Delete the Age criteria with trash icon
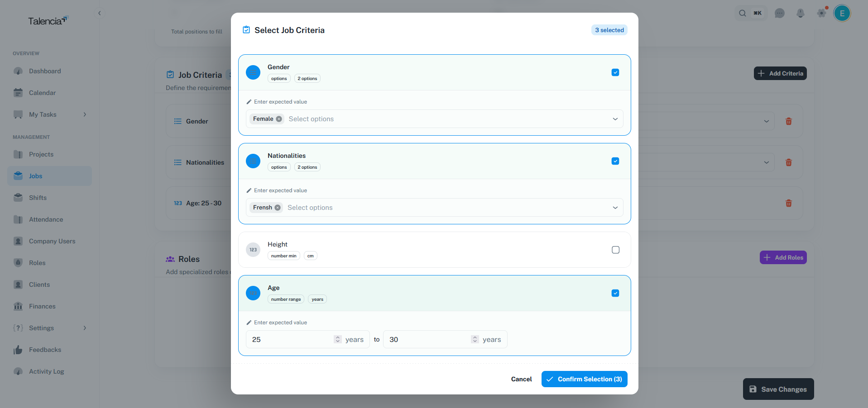 pos(788,203)
